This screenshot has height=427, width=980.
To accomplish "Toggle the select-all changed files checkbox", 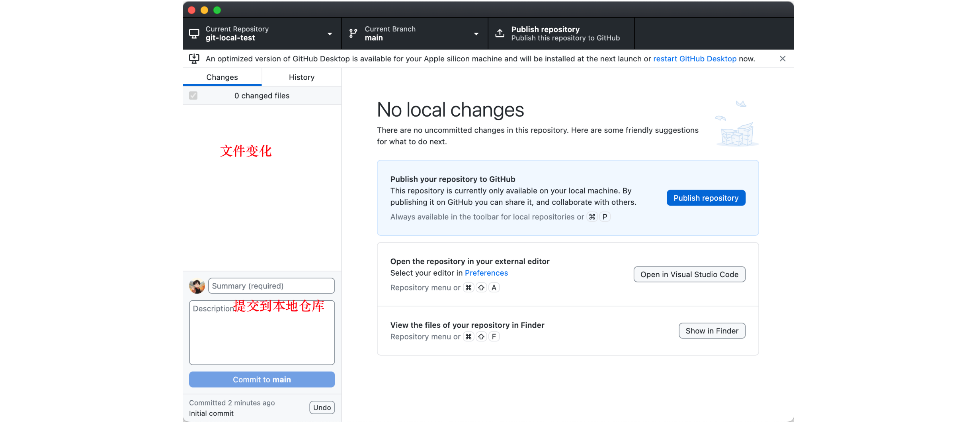I will click(x=193, y=96).
